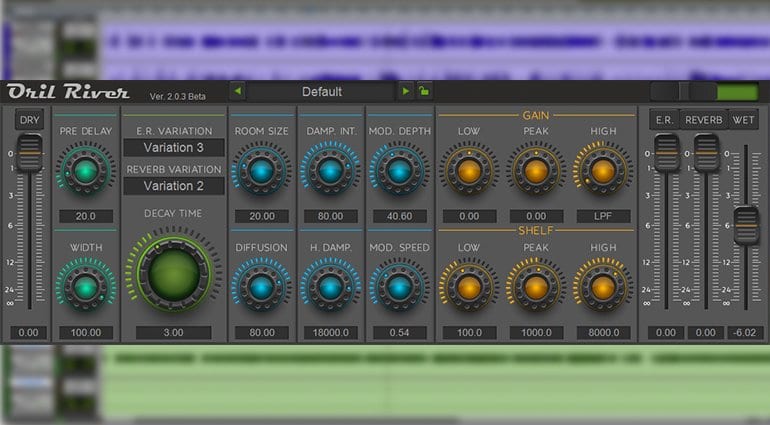Click the Width knob
This screenshot has height=425, width=770.
coord(85,287)
